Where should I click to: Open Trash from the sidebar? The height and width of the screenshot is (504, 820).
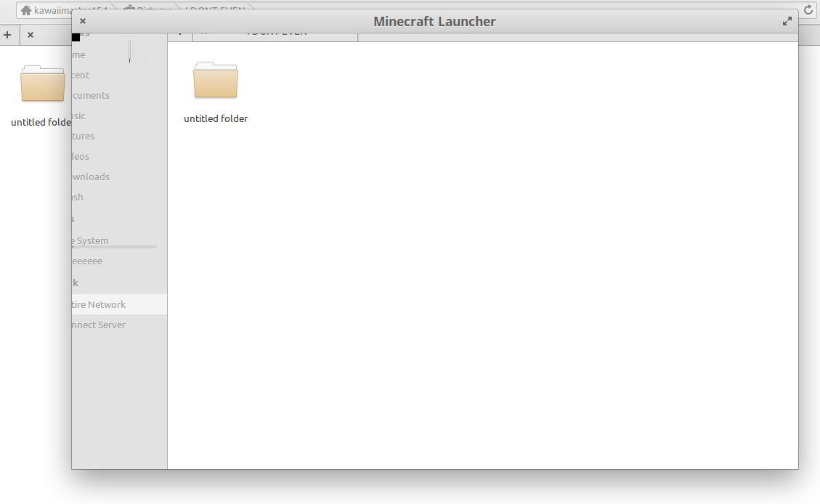coord(119,198)
